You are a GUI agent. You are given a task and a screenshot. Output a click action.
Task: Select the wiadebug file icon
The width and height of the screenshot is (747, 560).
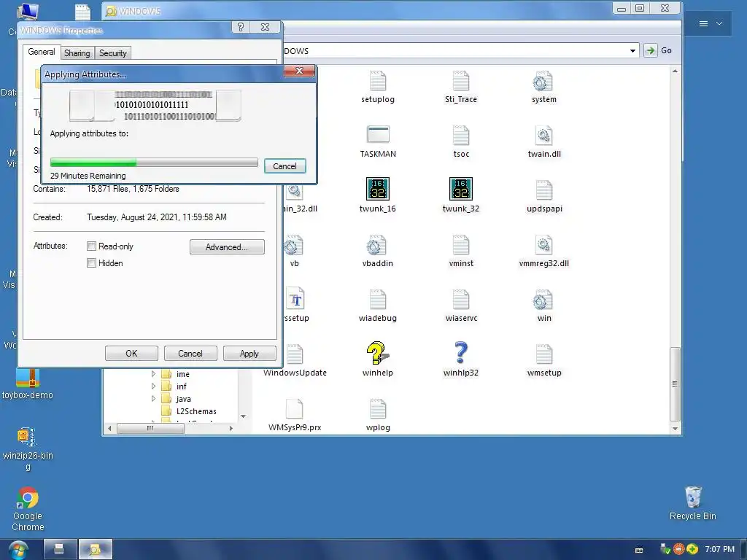click(378, 300)
